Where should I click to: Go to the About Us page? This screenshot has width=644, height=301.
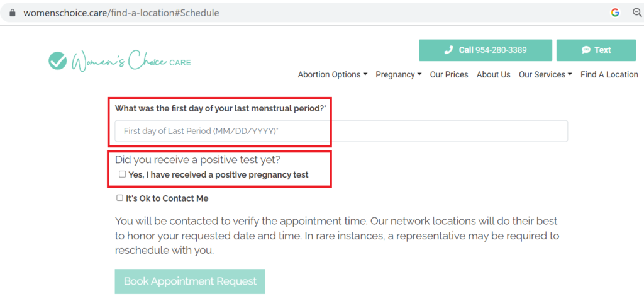pos(493,74)
